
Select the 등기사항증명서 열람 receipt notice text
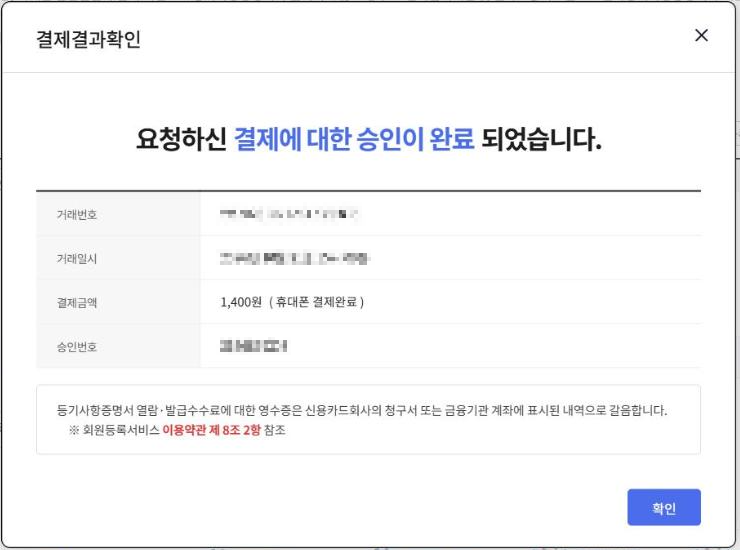[362, 410]
